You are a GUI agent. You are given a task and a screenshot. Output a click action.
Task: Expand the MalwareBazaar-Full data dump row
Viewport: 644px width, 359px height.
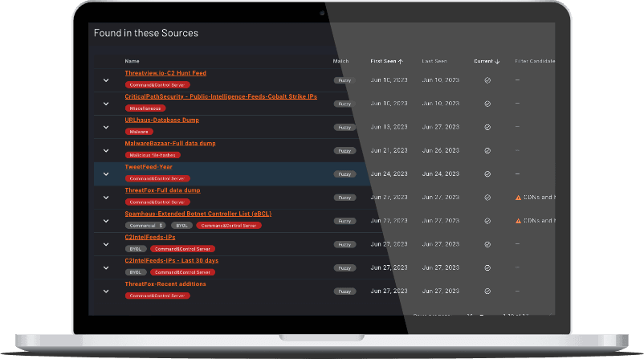(106, 151)
